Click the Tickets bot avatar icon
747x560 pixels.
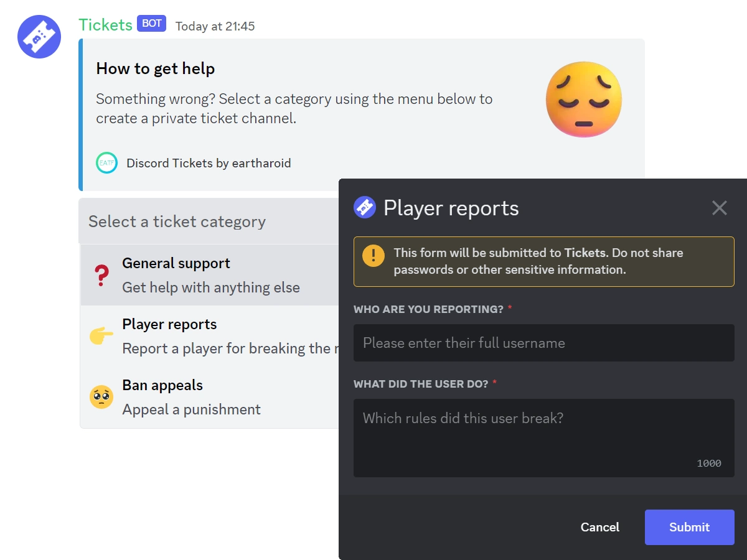39,37
